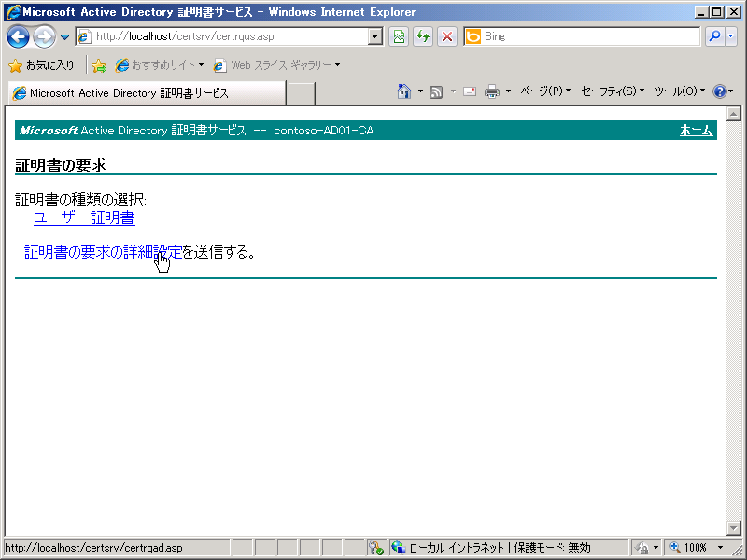Click the contoso-AD01-CA banner text
This screenshot has width=747, height=560.
(x=323, y=131)
